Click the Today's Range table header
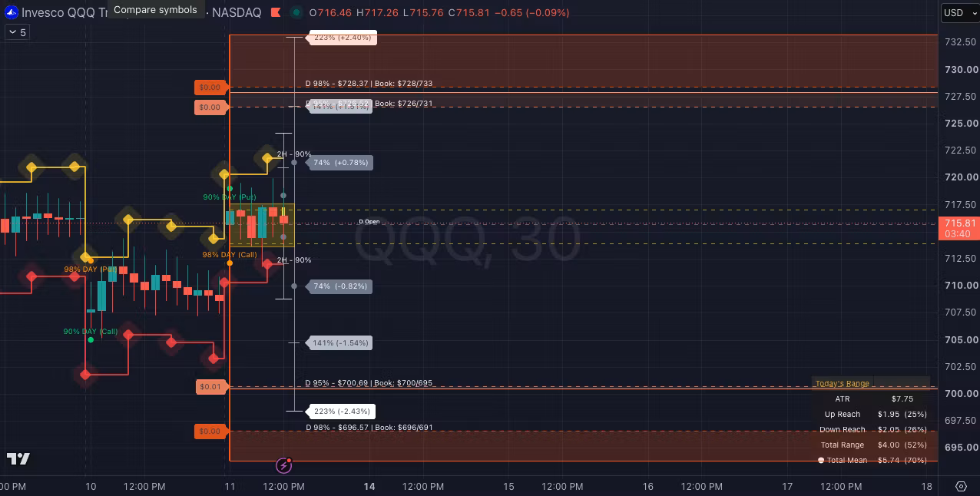 coord(843,383)
